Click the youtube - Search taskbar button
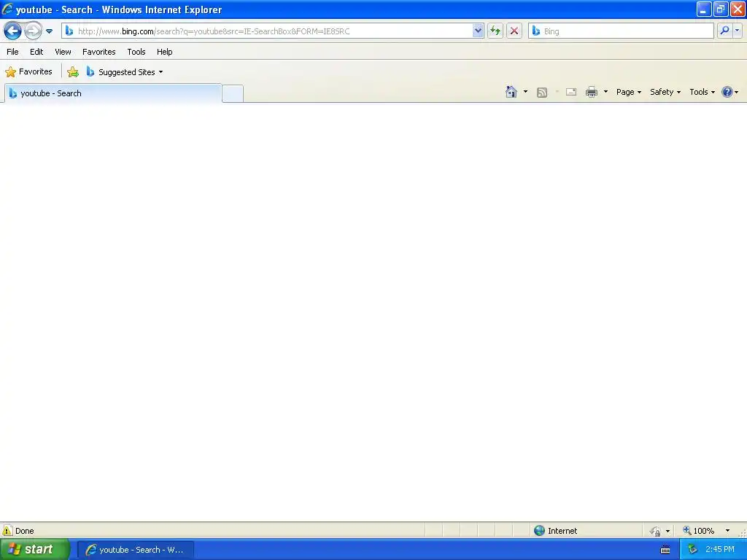This screenshot has height=560, width=747. [x=136, y=550]
